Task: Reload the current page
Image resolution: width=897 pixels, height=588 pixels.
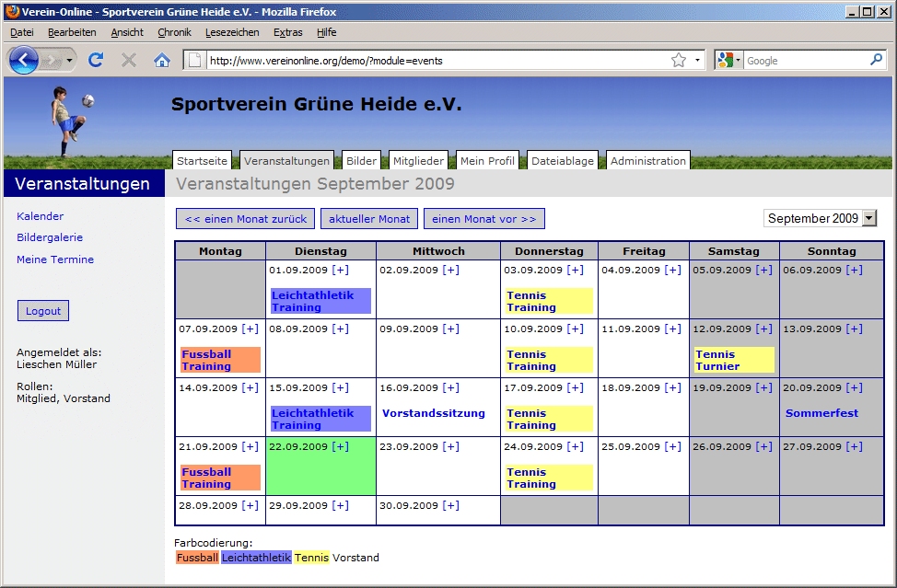Action: tap(95, 60)
